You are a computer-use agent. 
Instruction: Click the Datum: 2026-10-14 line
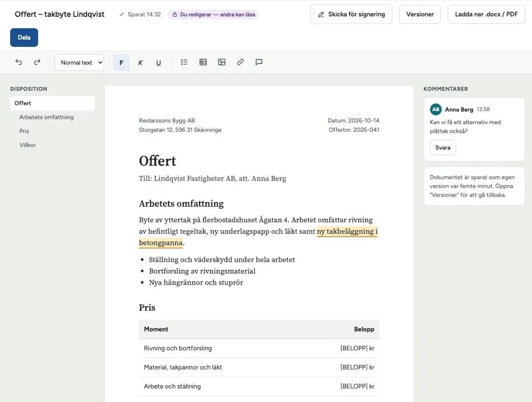point(354,121)
